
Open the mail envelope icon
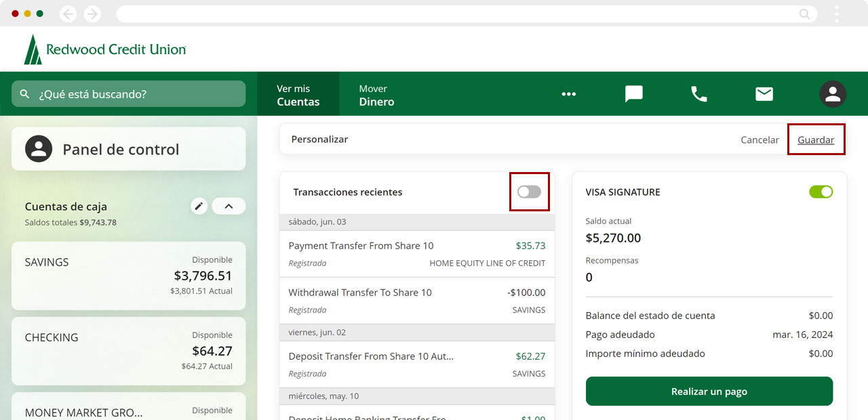point(764,94)
